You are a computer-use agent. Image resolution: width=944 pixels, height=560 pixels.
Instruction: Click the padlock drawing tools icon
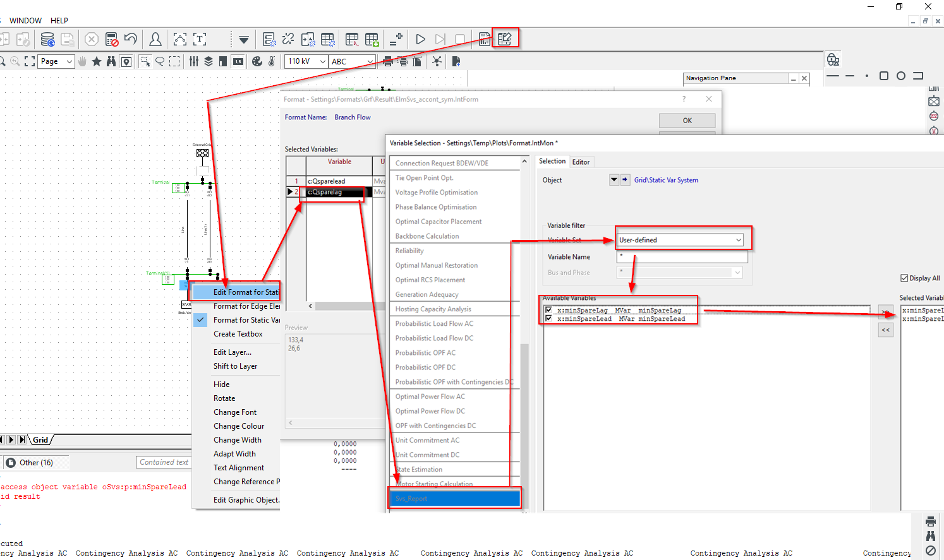pos(833,60)
